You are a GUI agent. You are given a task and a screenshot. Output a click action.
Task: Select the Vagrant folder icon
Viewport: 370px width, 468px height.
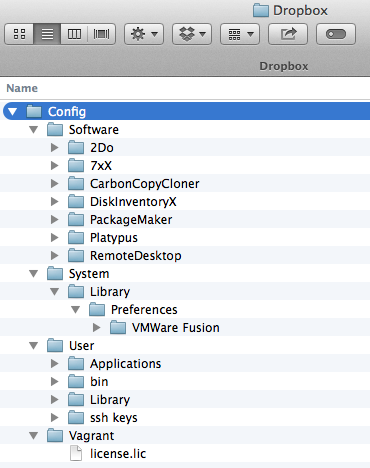click(55, 435)
